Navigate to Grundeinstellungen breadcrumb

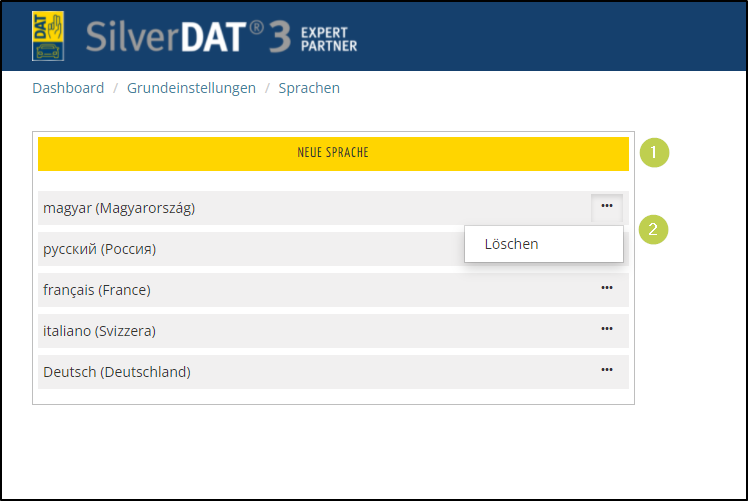click(191, 88)
